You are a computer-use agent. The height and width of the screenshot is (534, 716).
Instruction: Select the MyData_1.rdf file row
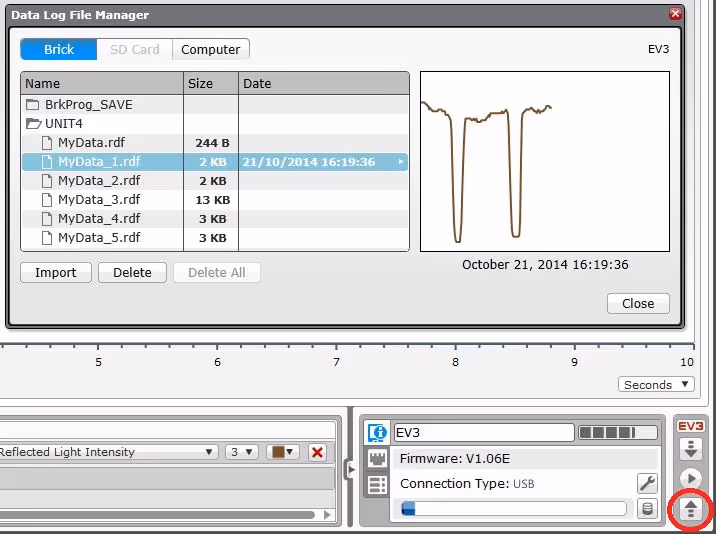(x=215, y=162)
